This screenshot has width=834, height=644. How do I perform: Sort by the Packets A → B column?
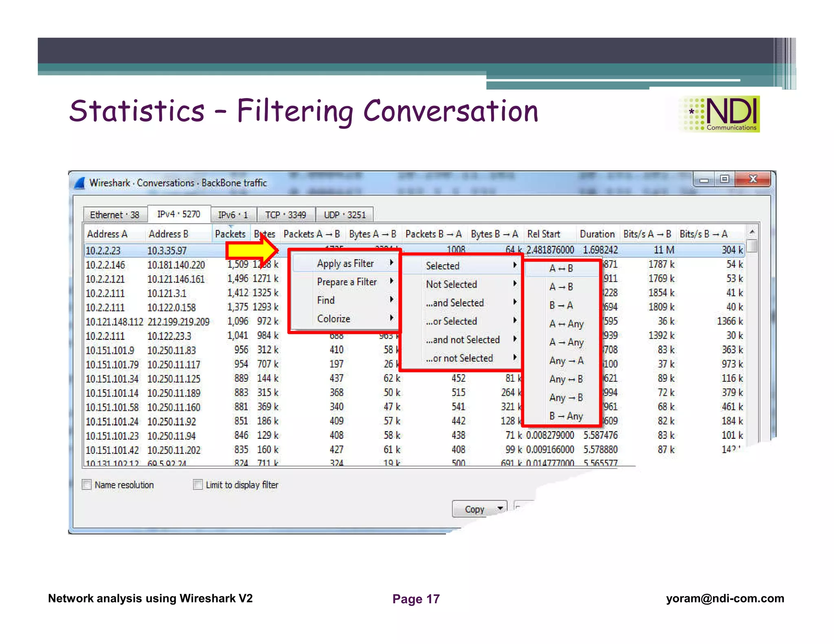pos(312,234)
